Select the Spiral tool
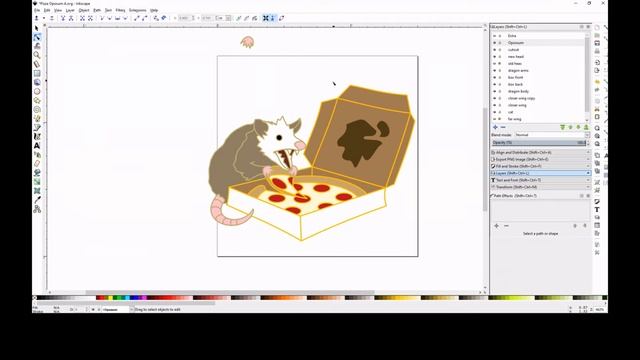The width and height of the screenshot is (640, 360). (37, 109)
